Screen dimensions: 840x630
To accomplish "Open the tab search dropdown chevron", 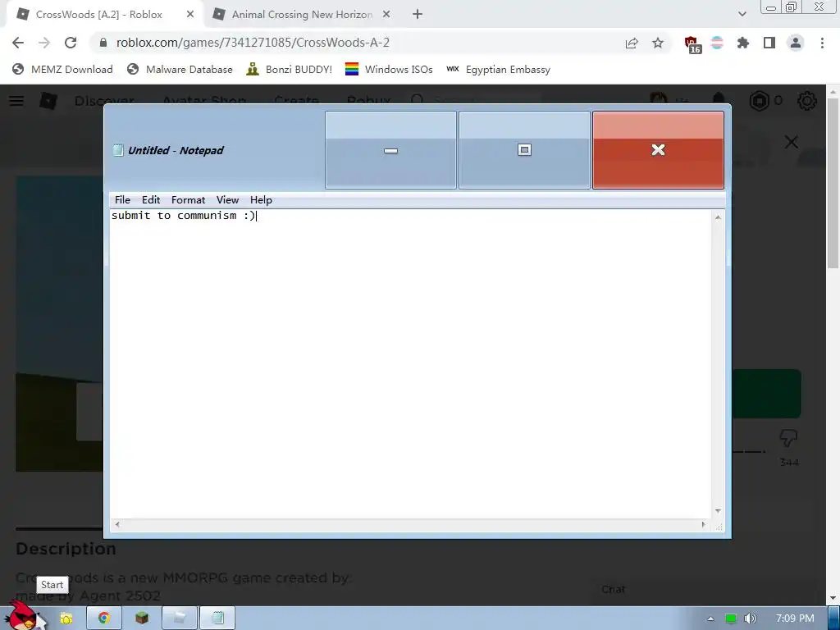I will click(x=742, y=15).
